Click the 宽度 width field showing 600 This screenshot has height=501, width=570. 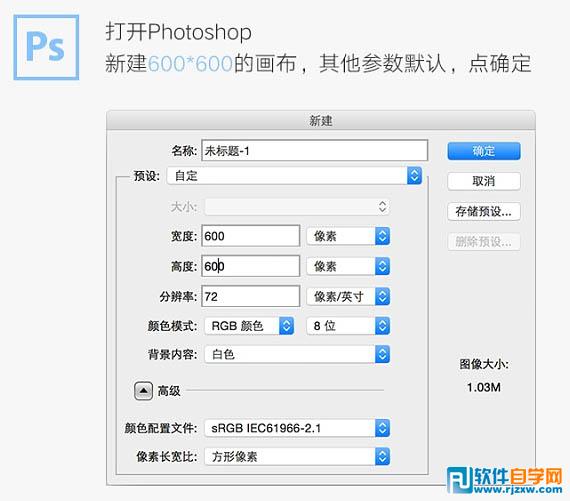pyautogui.click(x=251, y=236)
